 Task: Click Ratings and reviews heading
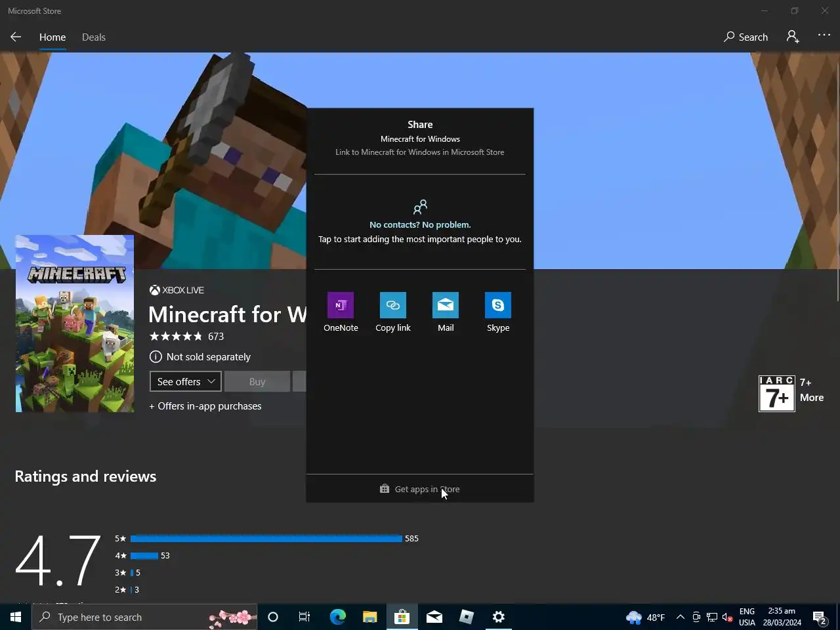coord(85,476)
